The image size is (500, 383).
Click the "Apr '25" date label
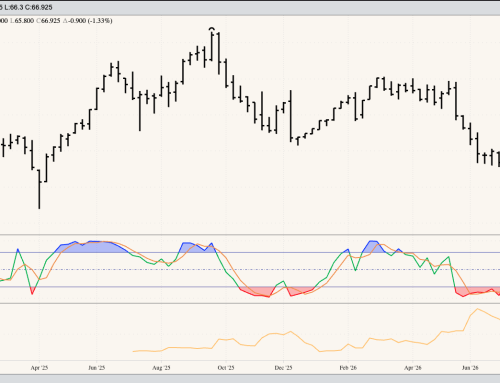pyautogui.click(x=39, y=368)
